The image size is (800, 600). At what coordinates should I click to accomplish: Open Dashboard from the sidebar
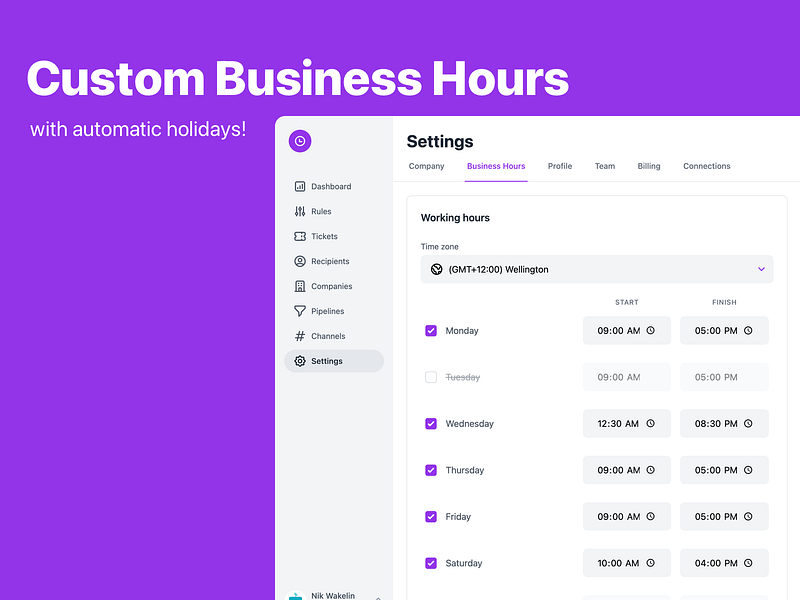point(334,186)
